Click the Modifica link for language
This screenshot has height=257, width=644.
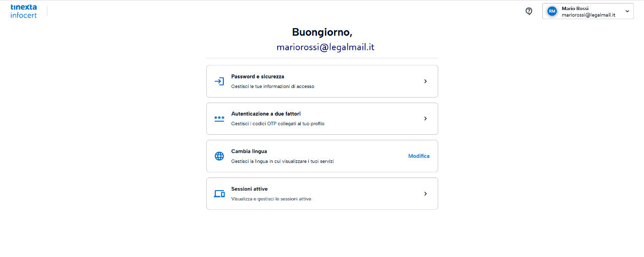pos(419,156)
